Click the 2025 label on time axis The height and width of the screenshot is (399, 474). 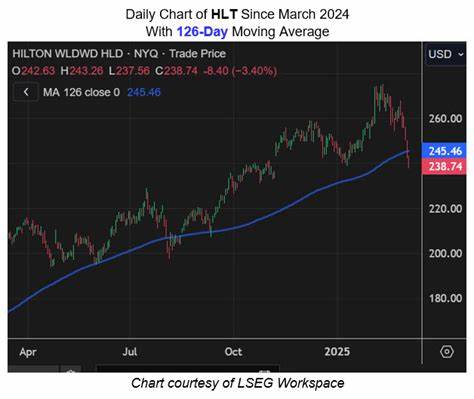[337, 352]
